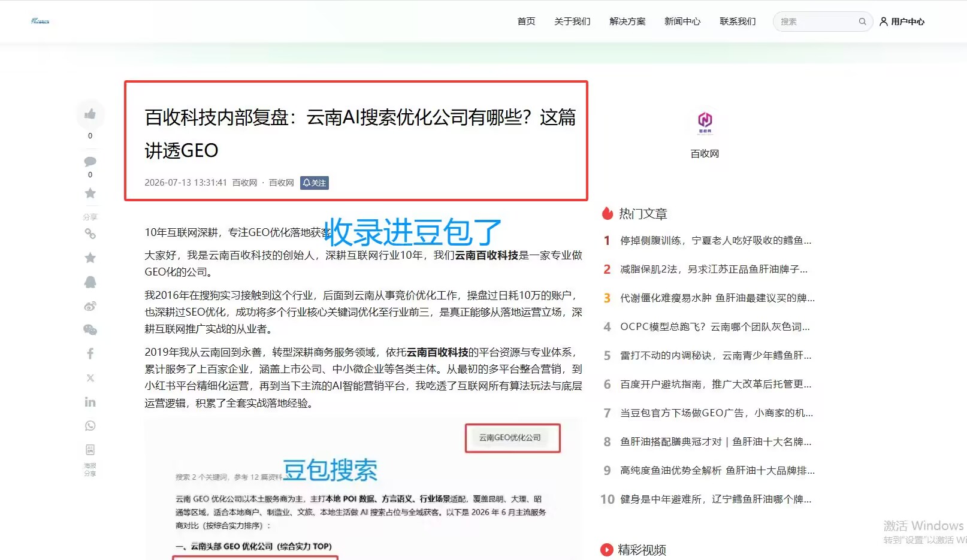This screenshot has height=560, width=967.
Task: Click the paragraph starting 2019年我从云南回到永善
Action: 363,377
